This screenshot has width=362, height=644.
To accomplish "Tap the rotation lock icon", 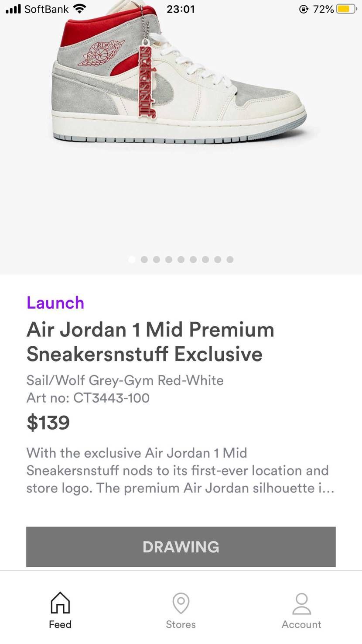I will tap(304, 9).
